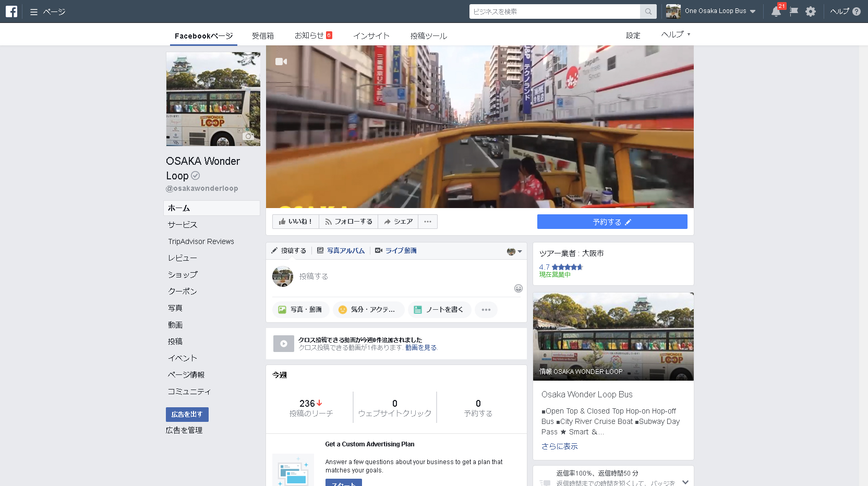Click the blue 予約する button
This screenshot has height=486, width=868.
coord(612,222)
